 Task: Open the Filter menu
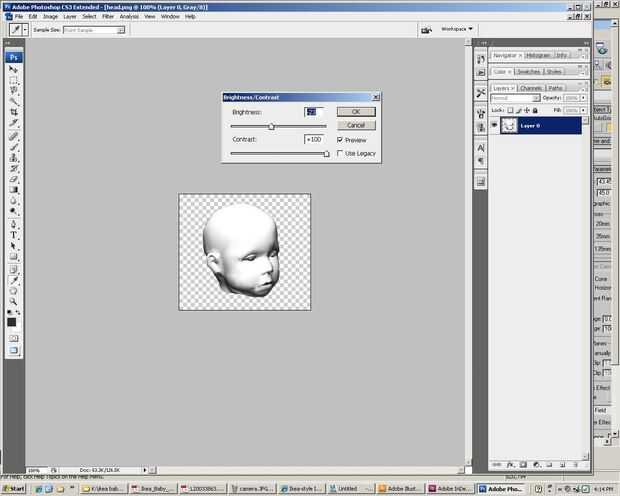pyautogui.click(x=108, y=17)
